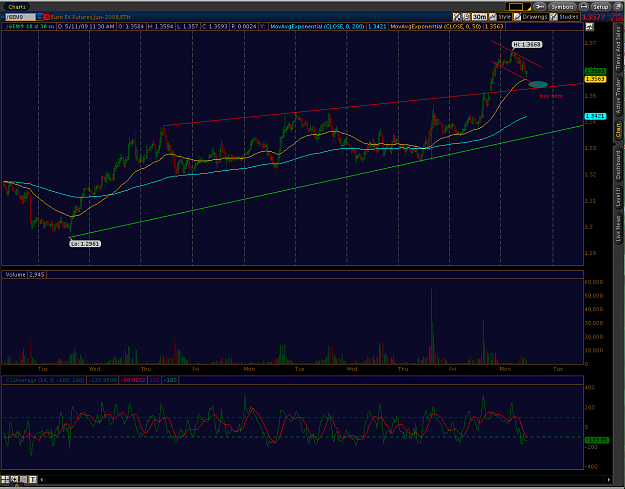Viewport: 625px width, 489px height.
Task: Expand the symbol selector dropdown arrow
Action: pyautogui.click(x=39, y=17)
